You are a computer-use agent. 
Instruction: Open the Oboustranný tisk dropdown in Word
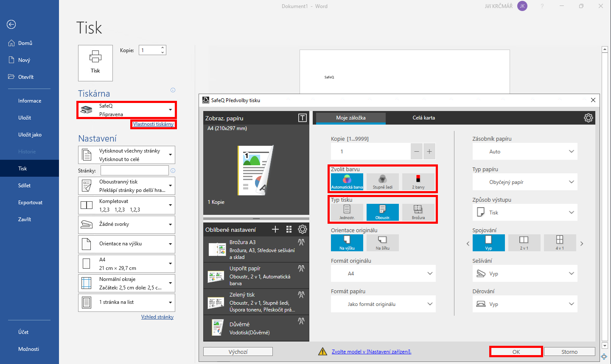click(126, 186)
